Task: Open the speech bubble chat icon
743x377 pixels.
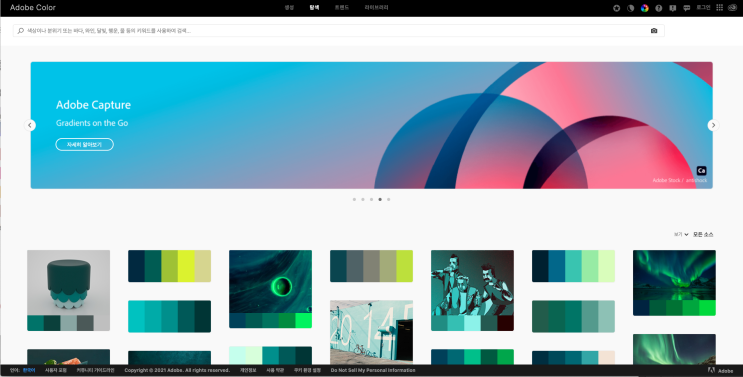Action: 687,8
